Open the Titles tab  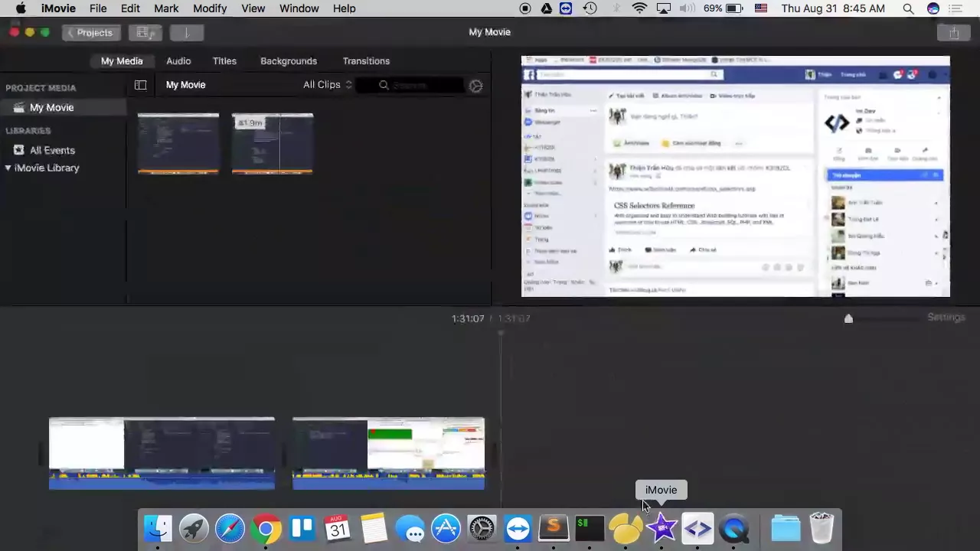[224, 60]
